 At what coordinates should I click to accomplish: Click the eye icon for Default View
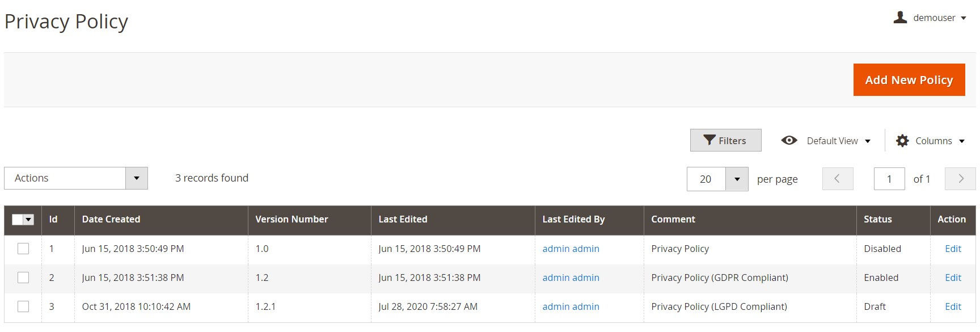tap(789, 141)
